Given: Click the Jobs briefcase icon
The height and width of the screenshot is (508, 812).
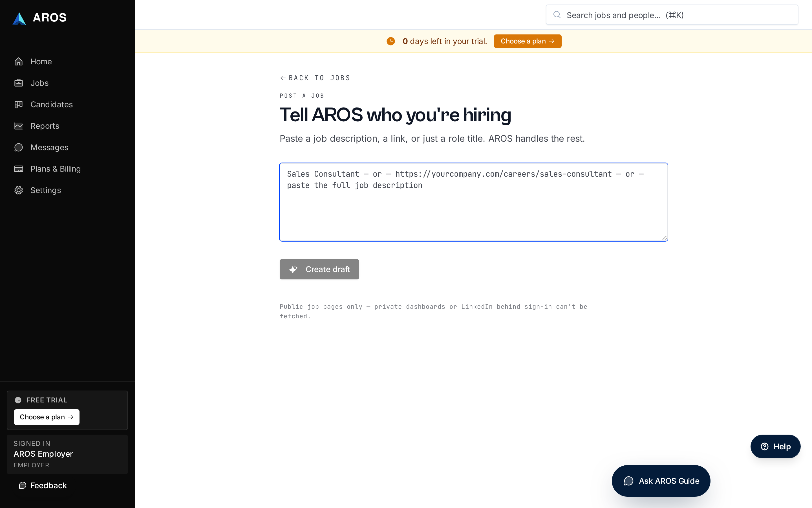Looking at the screenshot, I should (18, 83).
